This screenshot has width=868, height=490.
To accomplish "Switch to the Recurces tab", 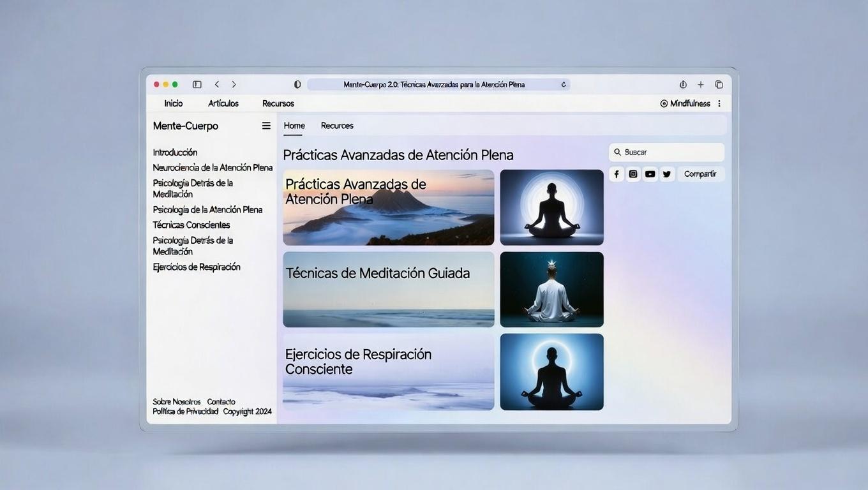I will coord(337,126).
